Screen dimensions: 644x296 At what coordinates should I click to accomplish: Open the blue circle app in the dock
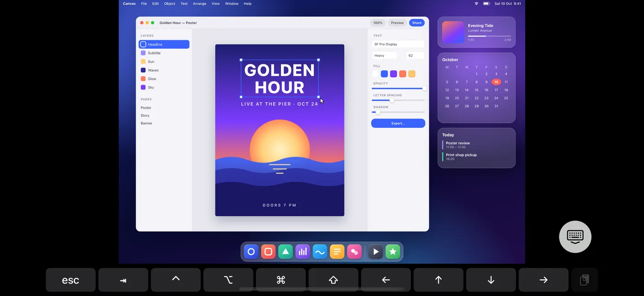[x=251, y=251]
